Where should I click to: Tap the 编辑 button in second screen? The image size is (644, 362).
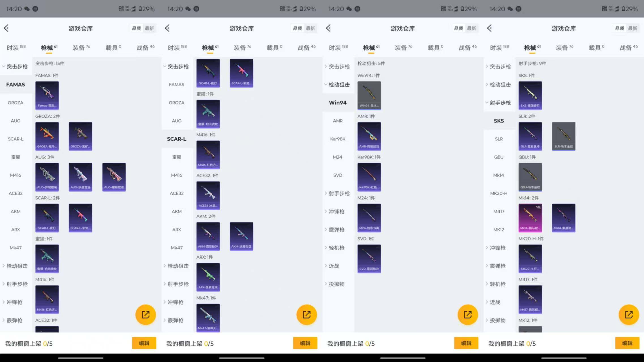coord(305,343)
